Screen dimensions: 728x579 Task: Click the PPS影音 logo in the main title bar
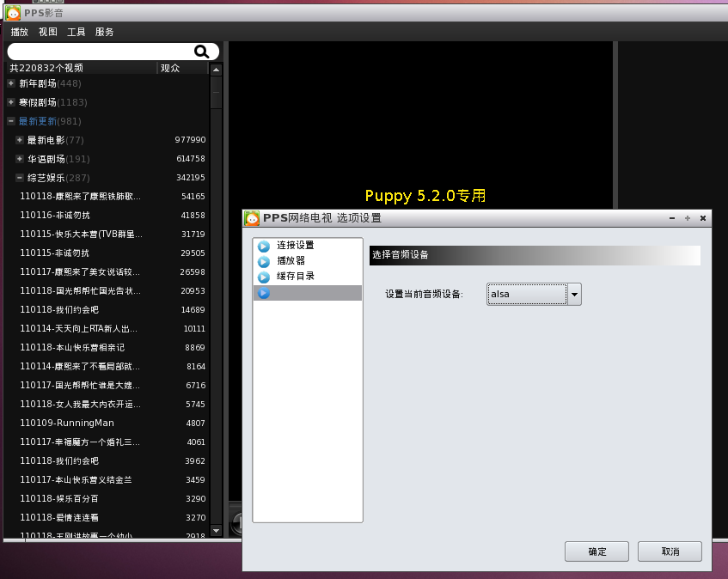pyautogui.click(x=13, y=13)
